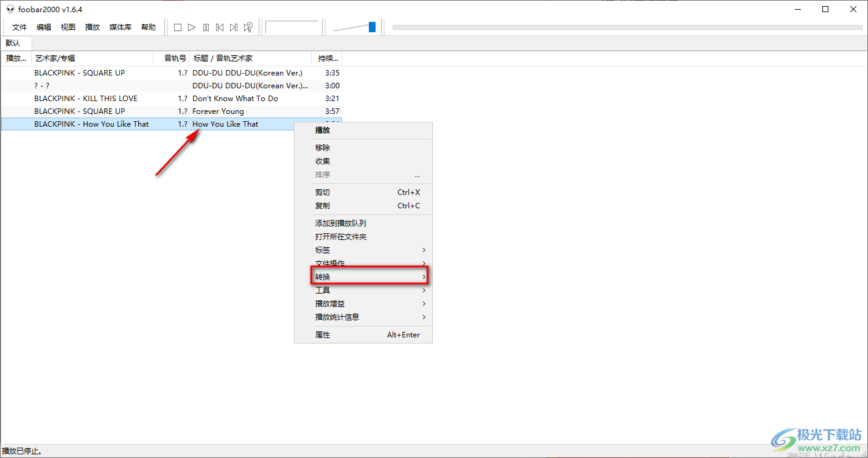Click the 标题 / 音轨艺术家 column header
Image resolution: width=868 pixels, height=458 pixels.
click(251, 58)
